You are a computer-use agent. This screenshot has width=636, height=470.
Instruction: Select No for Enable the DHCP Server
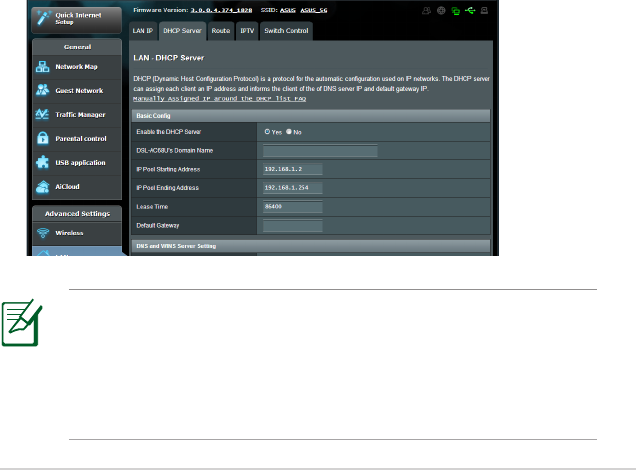pos(289,132)
